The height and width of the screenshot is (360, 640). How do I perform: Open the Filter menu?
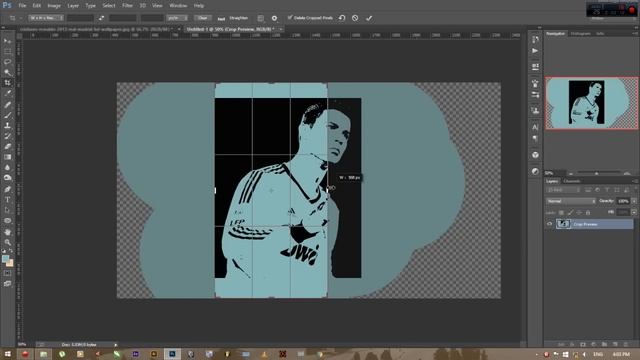pos(127,6)
